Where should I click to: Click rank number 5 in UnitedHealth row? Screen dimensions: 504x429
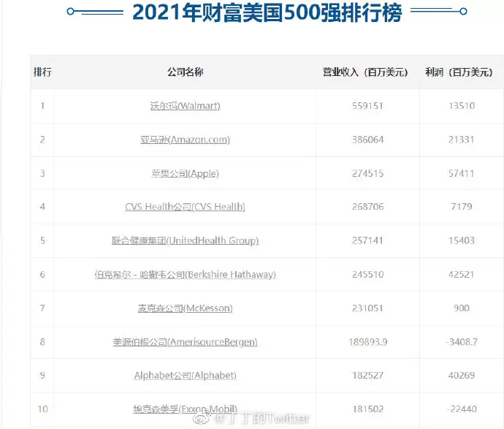pyautogui.click(x=42, y=240)
